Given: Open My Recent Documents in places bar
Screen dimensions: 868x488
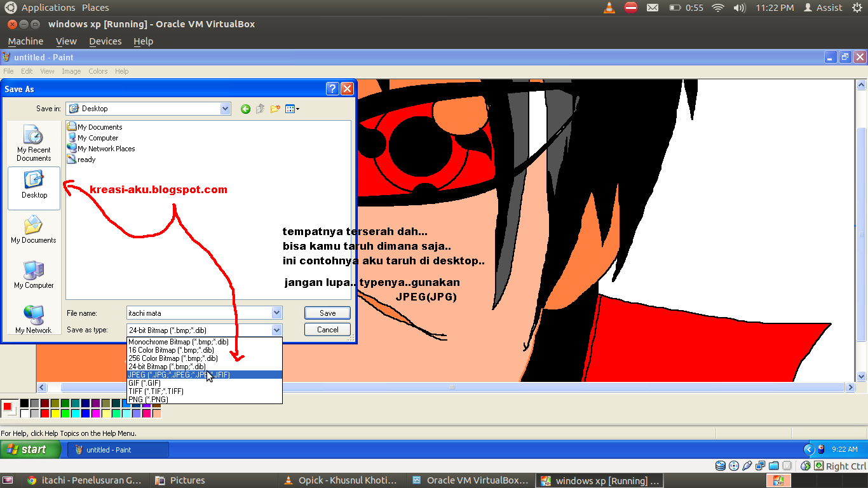Looking at the screenshot, I should (x=34, y=143).
